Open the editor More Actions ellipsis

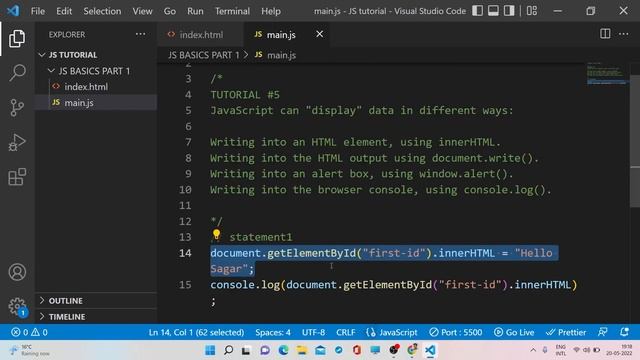(623, 34)
